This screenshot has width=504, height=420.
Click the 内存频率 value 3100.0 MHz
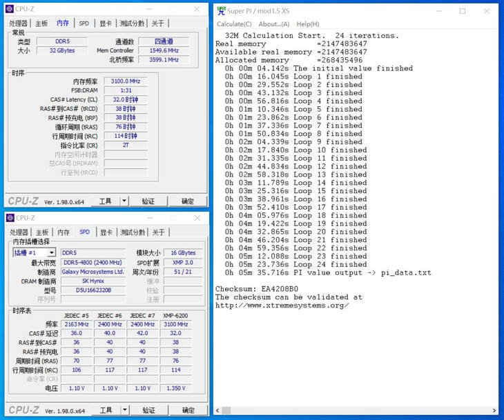click(126, 81)
